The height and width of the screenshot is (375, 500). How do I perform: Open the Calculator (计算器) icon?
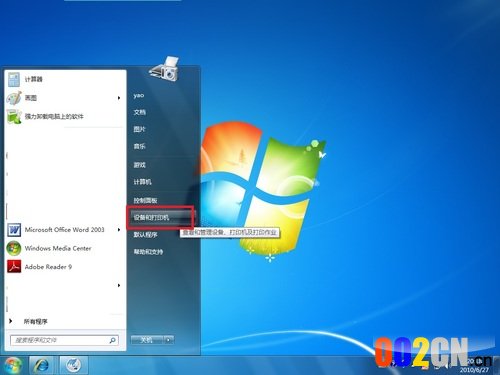(14, 79)
